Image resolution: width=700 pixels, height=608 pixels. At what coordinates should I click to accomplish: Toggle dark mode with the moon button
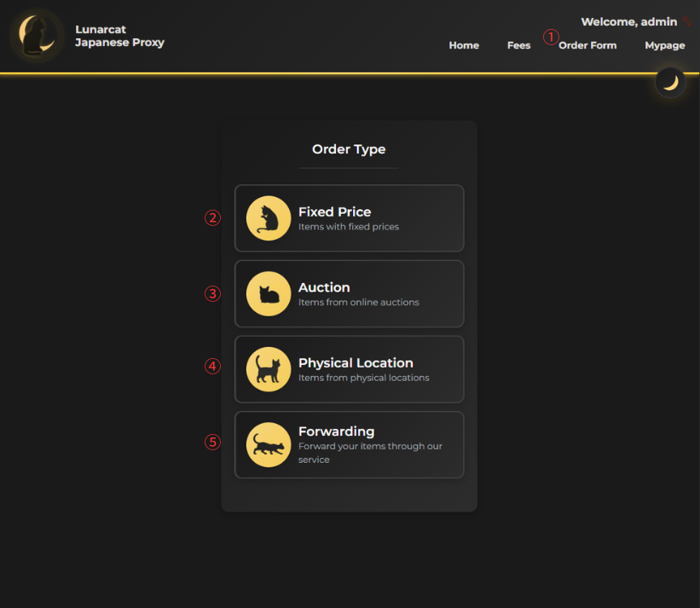pyautogui.click(x=669, y=83)
